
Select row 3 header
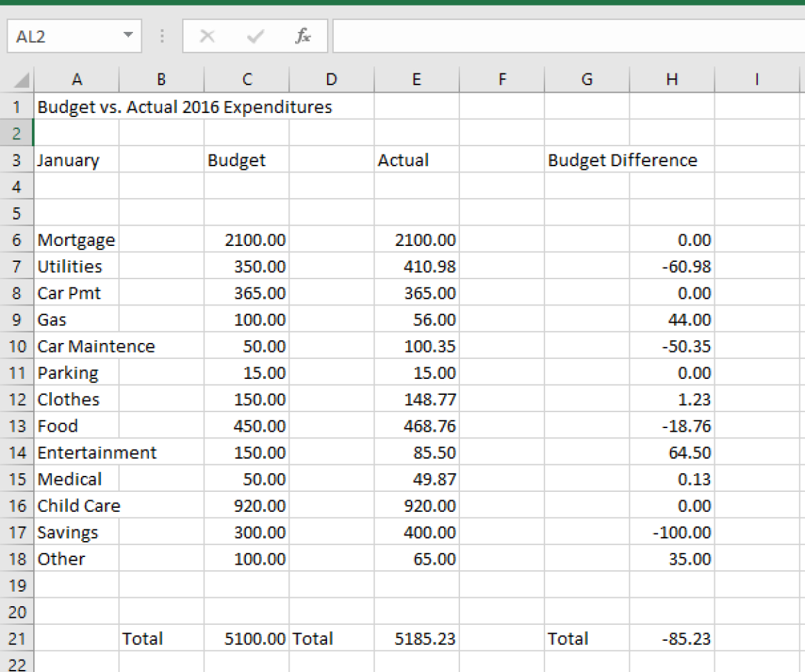17,160
